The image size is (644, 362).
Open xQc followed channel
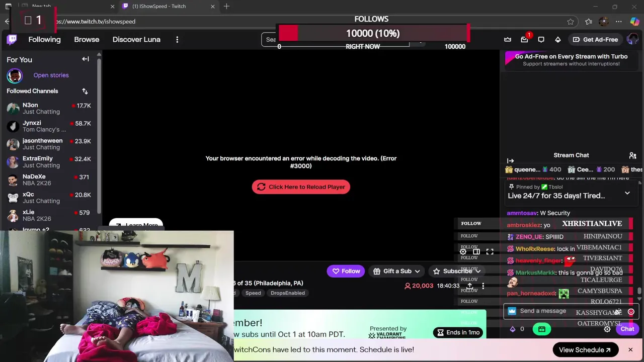tap(49, 198)
